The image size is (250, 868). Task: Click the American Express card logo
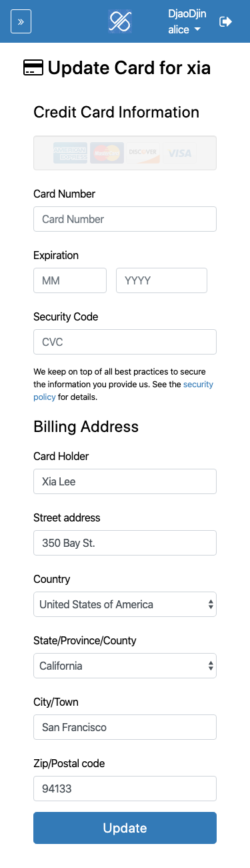71,153
